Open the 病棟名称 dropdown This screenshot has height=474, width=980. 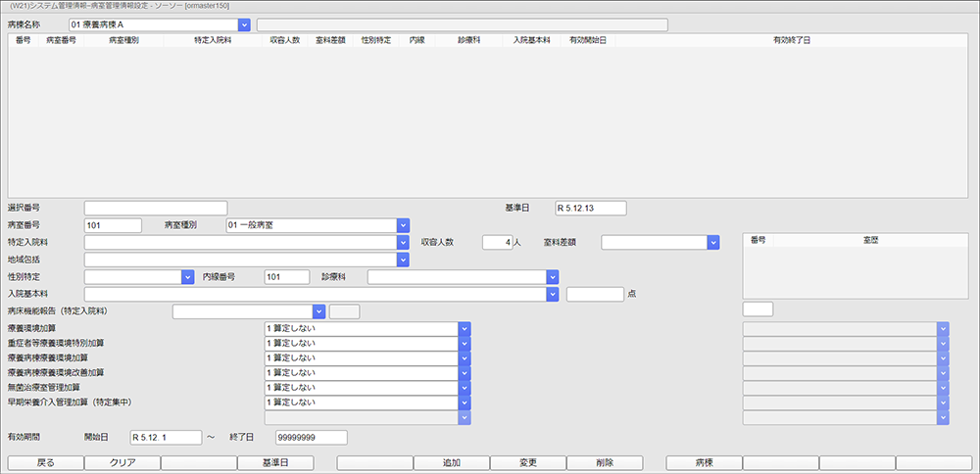(x=244, y=24)
